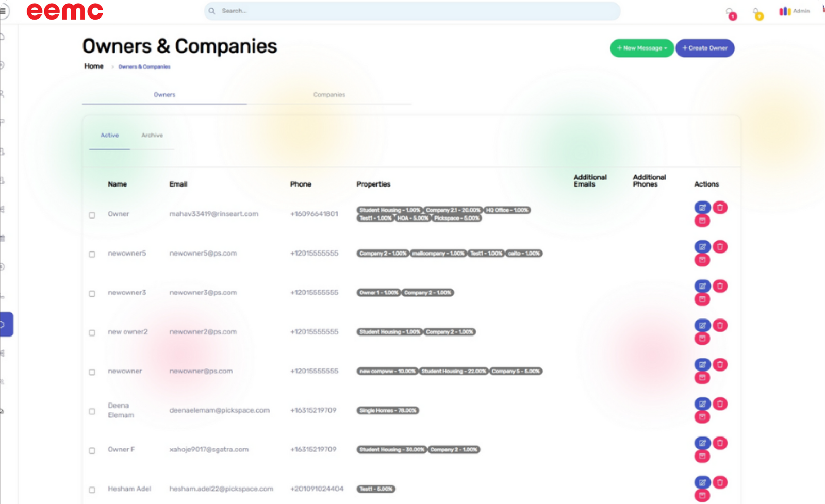The height and width of the screenshot is (504, 825).
Task: Select the Deena Elemam row checkbox
Action: pos(92,411)
